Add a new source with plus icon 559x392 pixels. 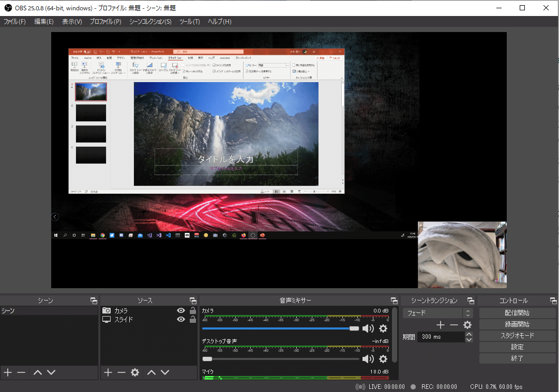(108, 372)
